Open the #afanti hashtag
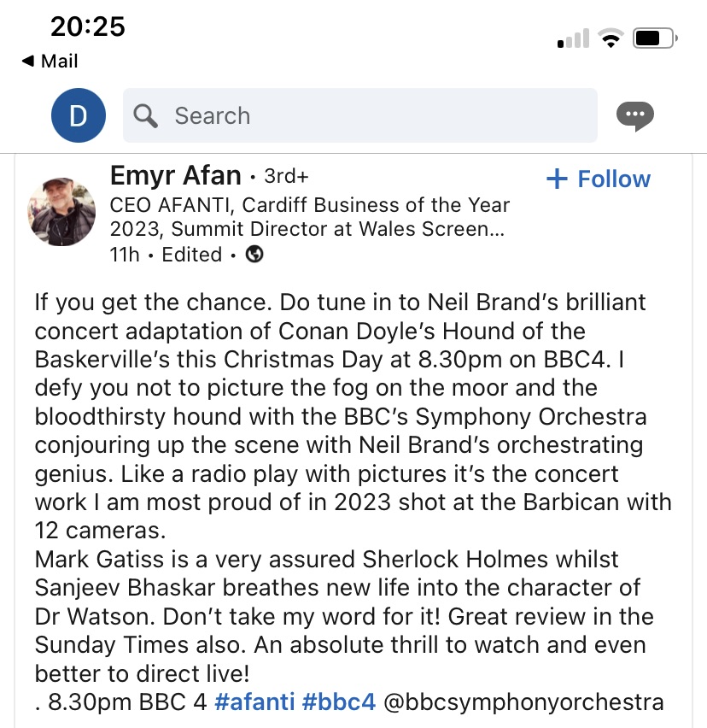The width and height of the screenshot is (707, 728). [x=253, y=702]
